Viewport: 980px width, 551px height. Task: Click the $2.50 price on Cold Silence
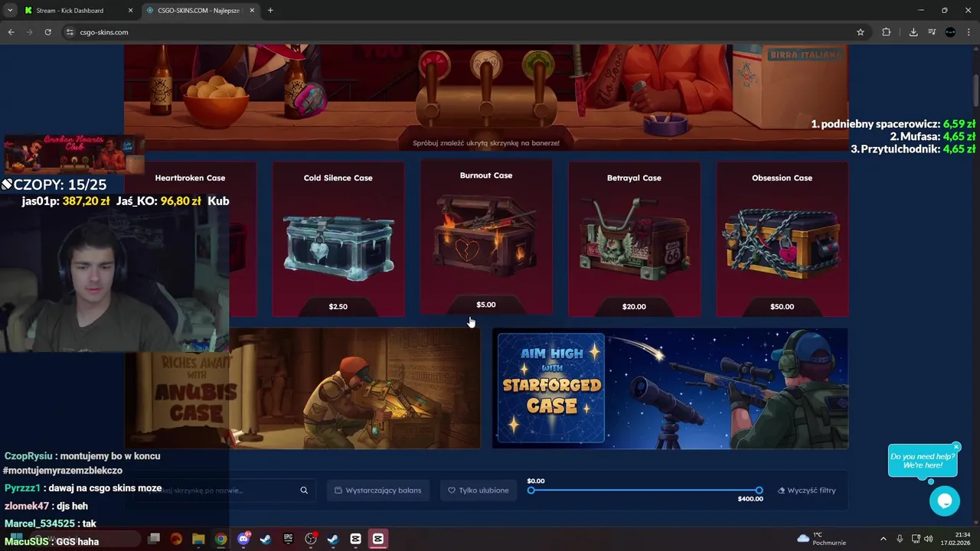[338, 306]
